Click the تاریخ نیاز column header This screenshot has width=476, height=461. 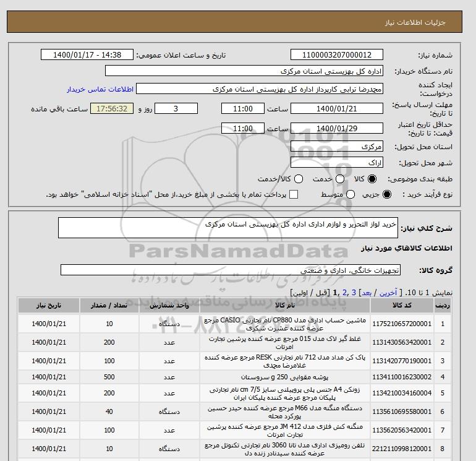49,306
